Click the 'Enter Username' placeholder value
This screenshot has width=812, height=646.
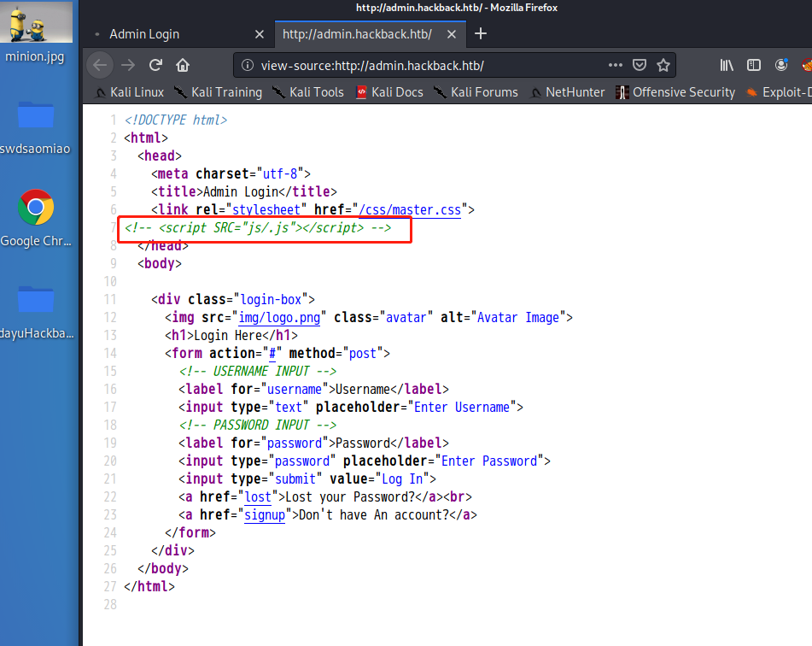coord(462,408)
